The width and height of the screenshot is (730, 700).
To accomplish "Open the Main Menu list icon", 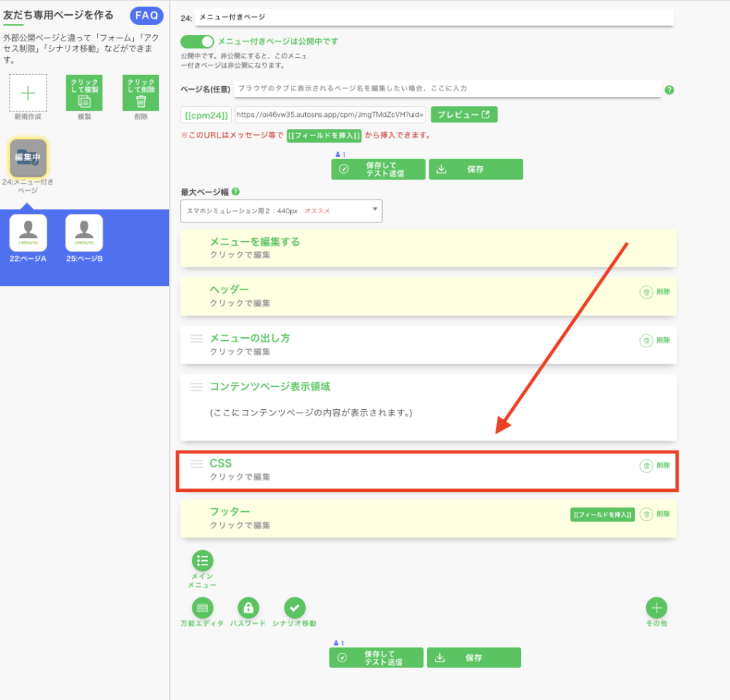I will pyautogui.click(x=202, y=560).
